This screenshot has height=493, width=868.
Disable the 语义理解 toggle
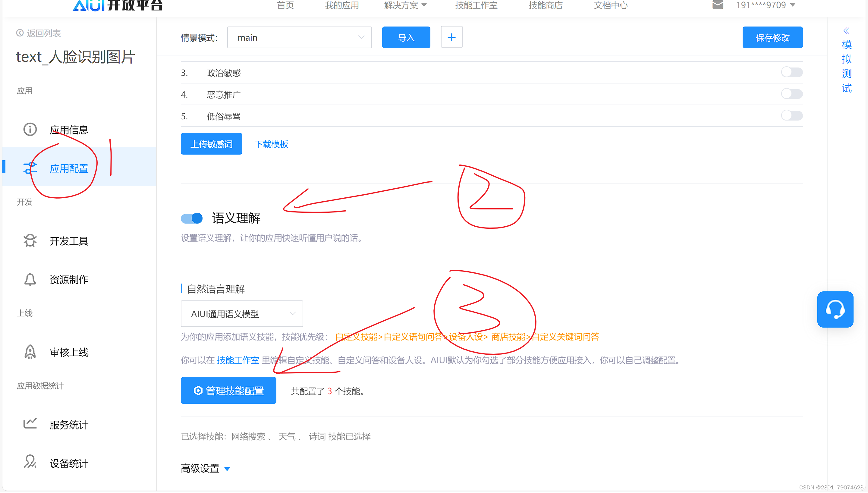pos(191,218)
